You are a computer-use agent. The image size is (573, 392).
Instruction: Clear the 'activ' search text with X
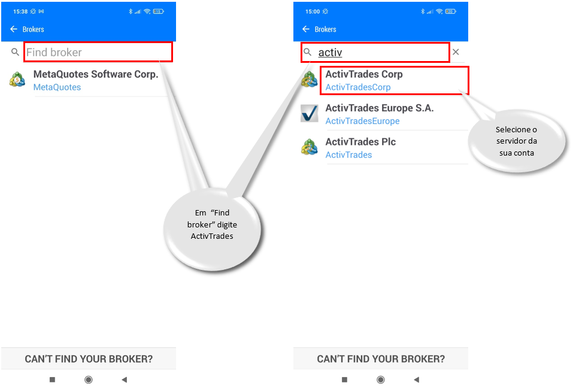pos(456,52)
